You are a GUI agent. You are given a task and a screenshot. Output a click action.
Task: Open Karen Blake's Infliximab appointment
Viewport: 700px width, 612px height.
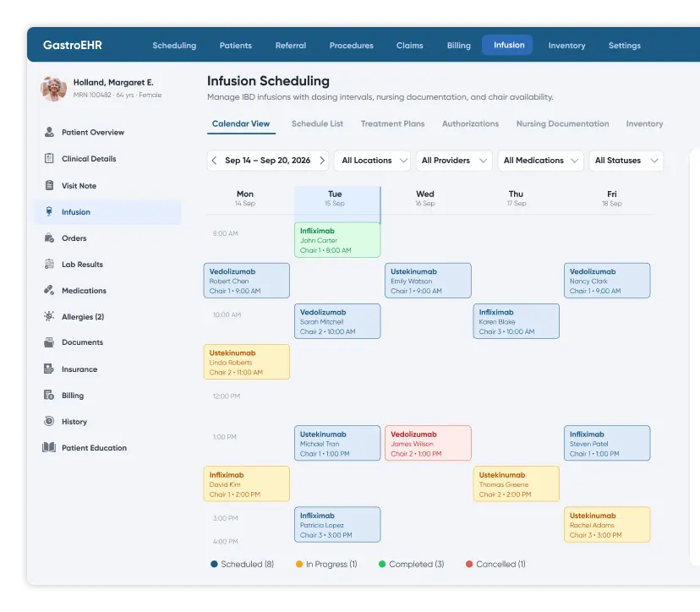tap(516, 321)
